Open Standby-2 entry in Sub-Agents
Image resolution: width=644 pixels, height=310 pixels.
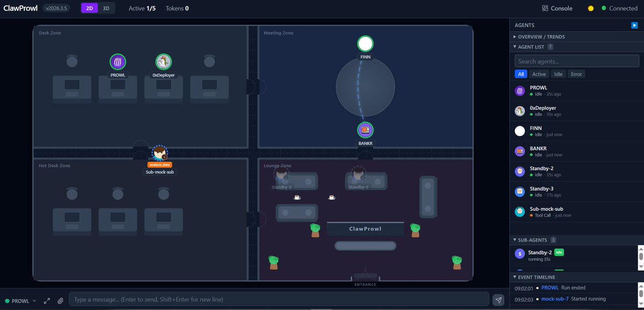point(573,255)
